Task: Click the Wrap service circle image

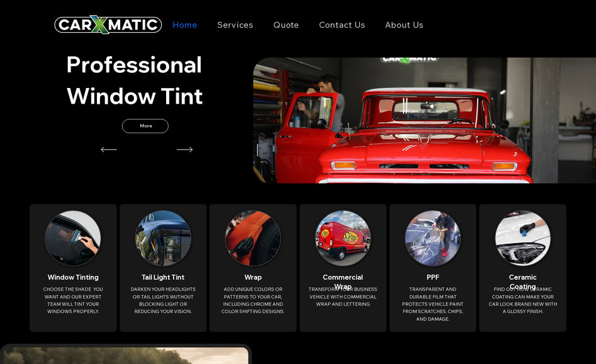Action: [253, 238]
